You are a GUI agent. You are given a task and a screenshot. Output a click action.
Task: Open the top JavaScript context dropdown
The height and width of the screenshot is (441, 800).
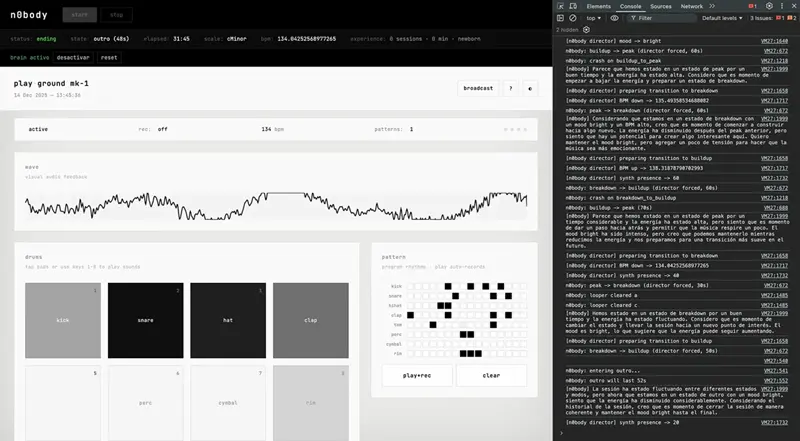[x=594, y=18]
